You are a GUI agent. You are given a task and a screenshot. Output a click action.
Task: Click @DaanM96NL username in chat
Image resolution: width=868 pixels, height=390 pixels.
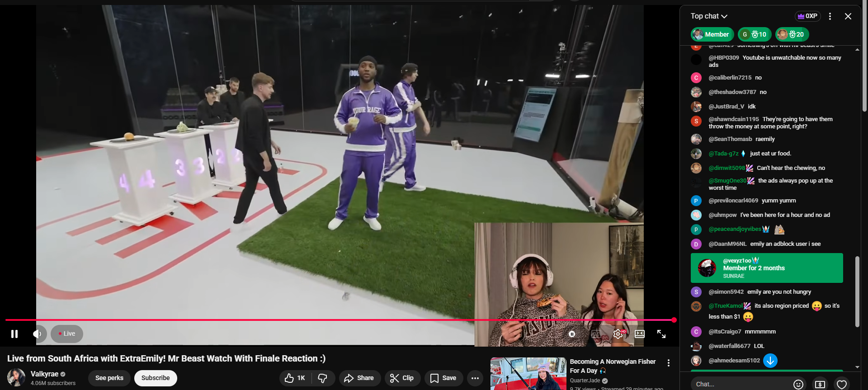[x=727, y=244]
